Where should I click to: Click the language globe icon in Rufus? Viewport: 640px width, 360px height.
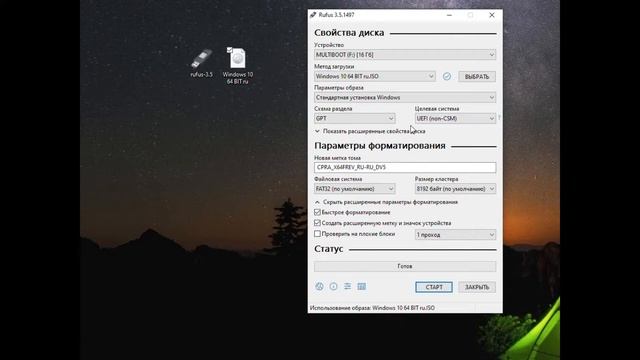click(x=320, y=287)
